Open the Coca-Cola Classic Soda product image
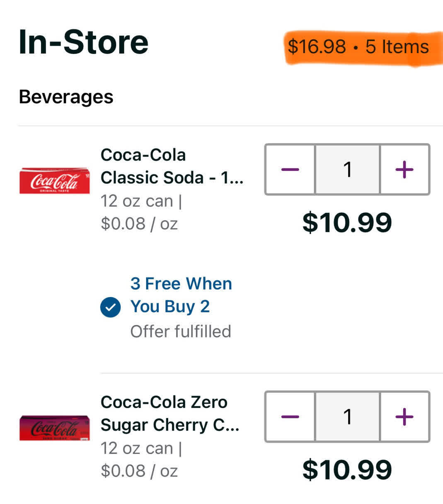The image size is (443, 504). (55, 181)
